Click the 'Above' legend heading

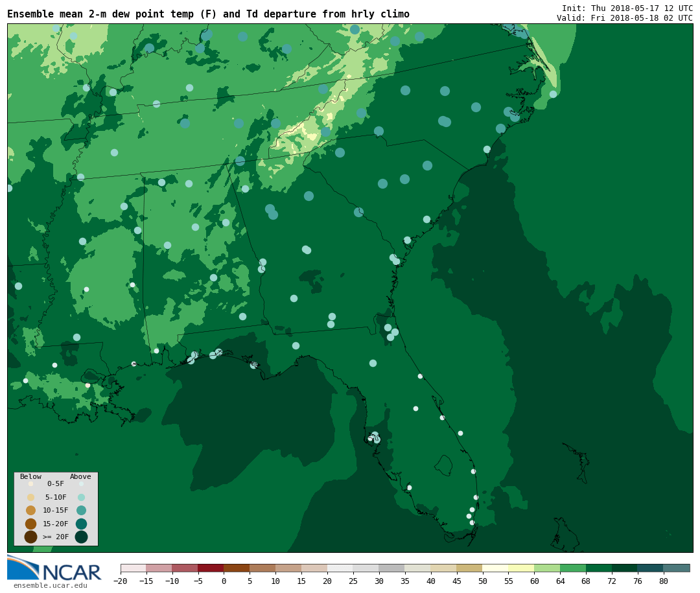point(80,476)
